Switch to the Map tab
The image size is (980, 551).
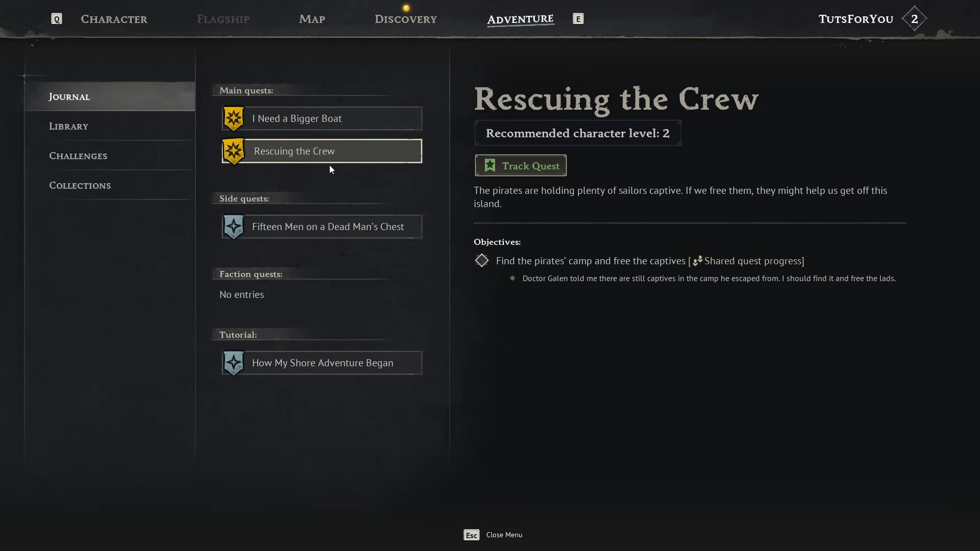tap(312, 19)
